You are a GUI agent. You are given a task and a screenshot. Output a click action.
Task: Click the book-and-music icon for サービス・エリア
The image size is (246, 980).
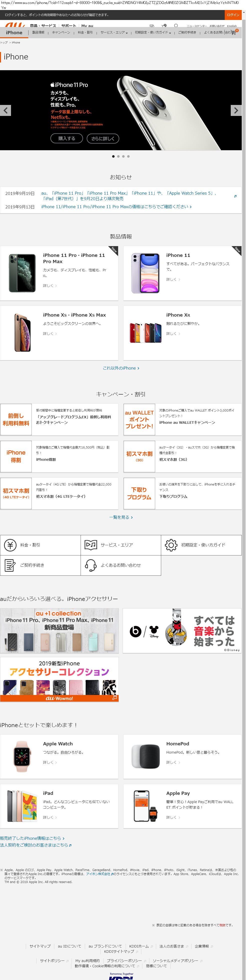pyautogui.click(x=91, y=545)
